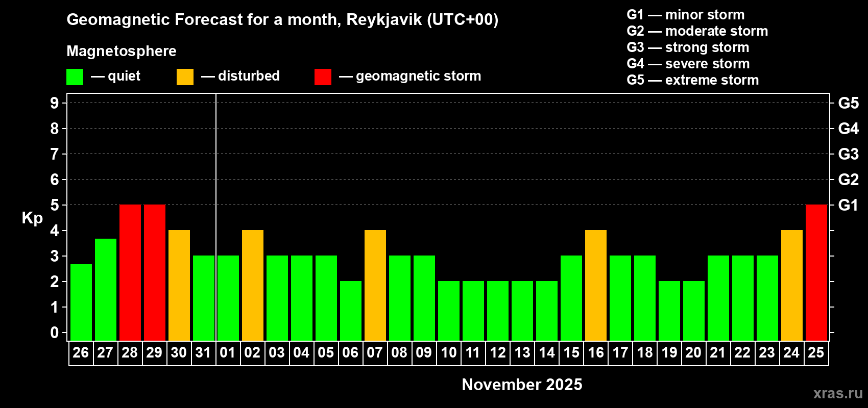This screenshot has width=868, height=408.
Task: Click the orange bar for day 16
Action: coord(596,285)
